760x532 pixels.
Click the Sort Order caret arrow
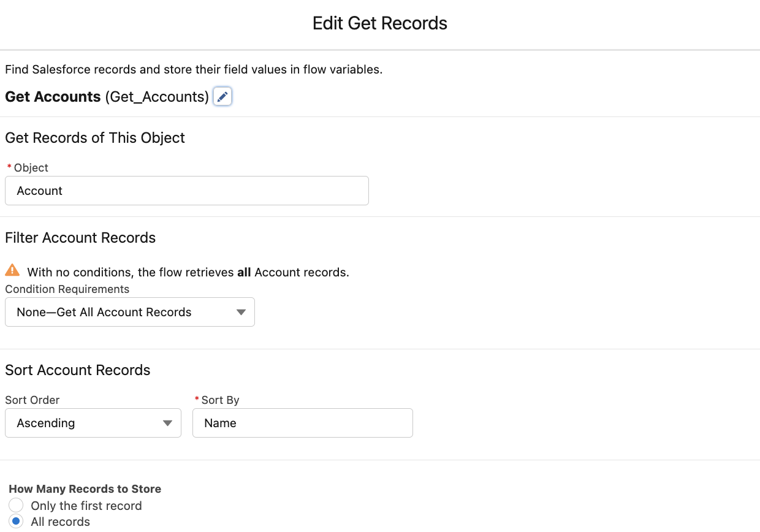tap(167, 424)
